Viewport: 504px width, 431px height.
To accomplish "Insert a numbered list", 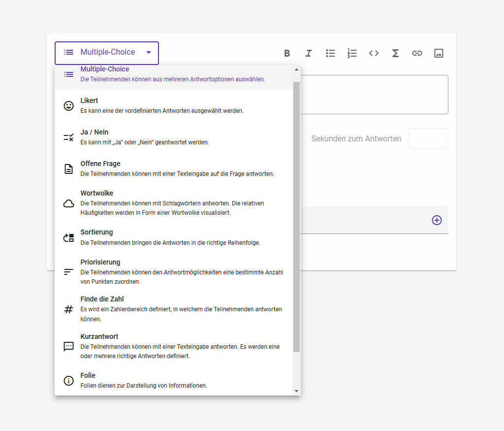I will point(352,53).
